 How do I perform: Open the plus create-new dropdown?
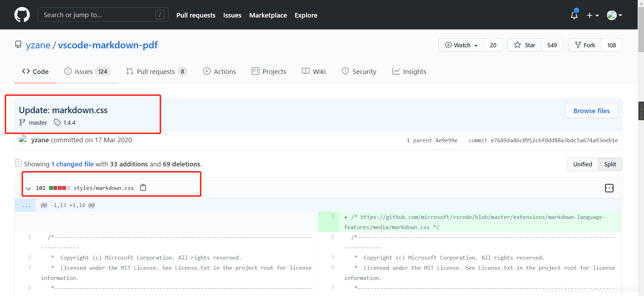(593, 15)
